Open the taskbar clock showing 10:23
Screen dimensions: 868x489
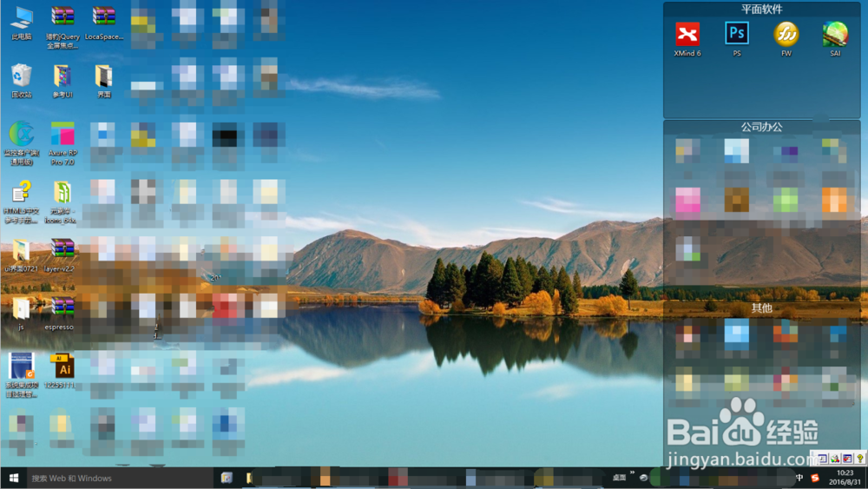(845, 478)
